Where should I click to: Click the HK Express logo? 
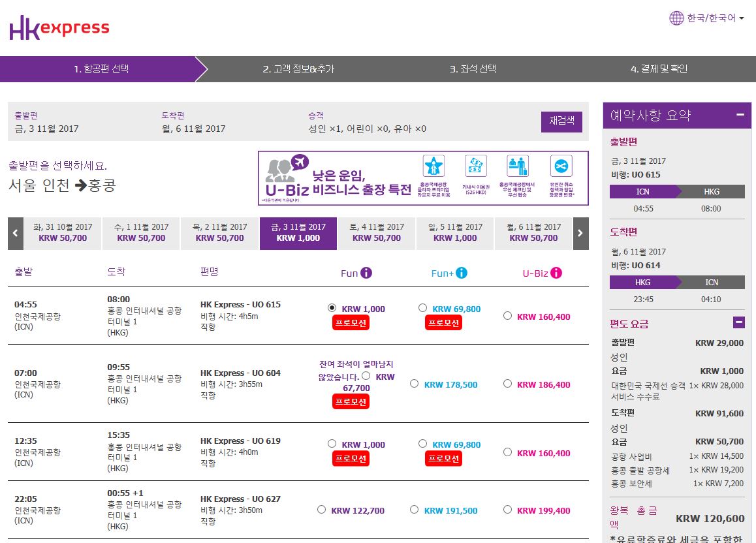[59, 28]
